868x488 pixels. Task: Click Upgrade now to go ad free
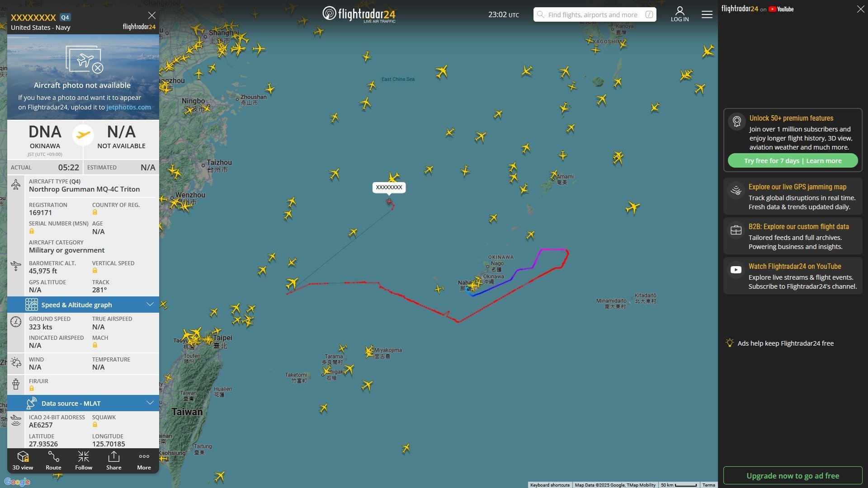(x=793, y=475)
